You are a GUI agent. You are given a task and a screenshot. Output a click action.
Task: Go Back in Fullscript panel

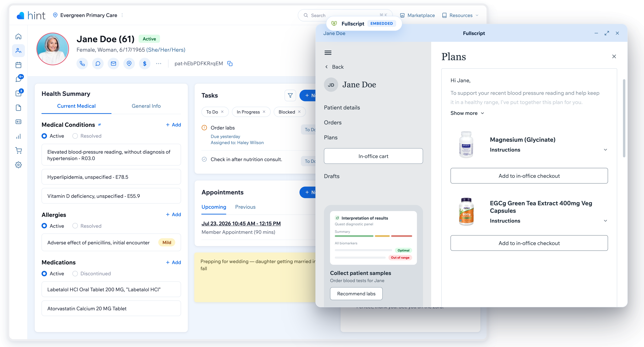point(334,67)
